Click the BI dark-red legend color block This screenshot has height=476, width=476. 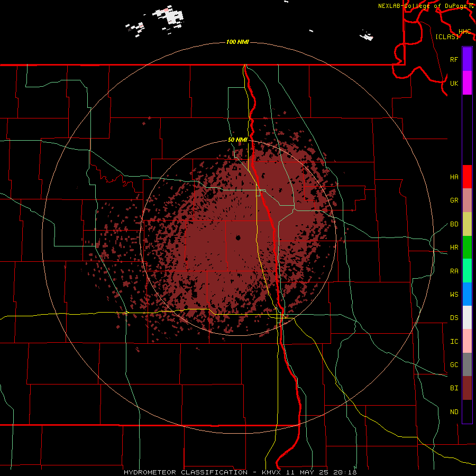pyautogui.click(x=467, y=388)
